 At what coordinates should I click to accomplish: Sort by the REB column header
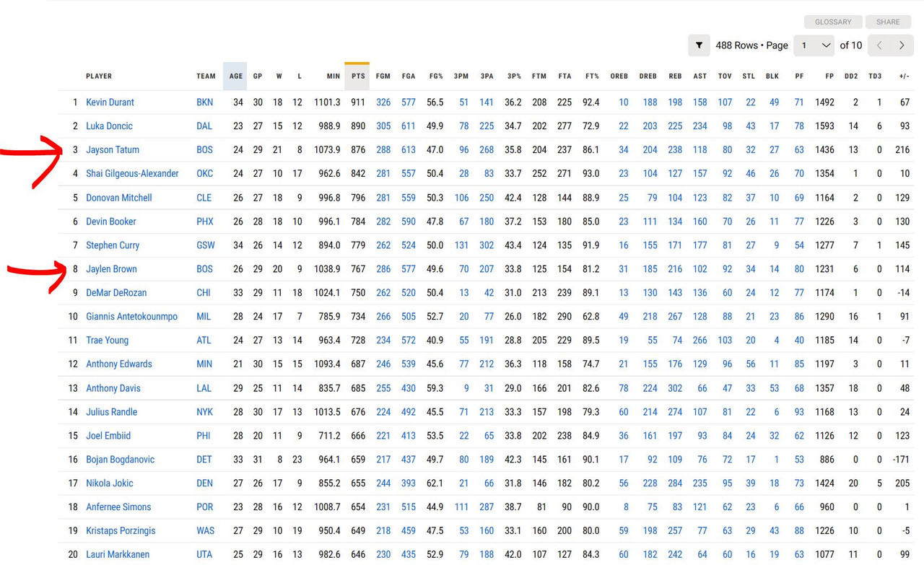675,76
